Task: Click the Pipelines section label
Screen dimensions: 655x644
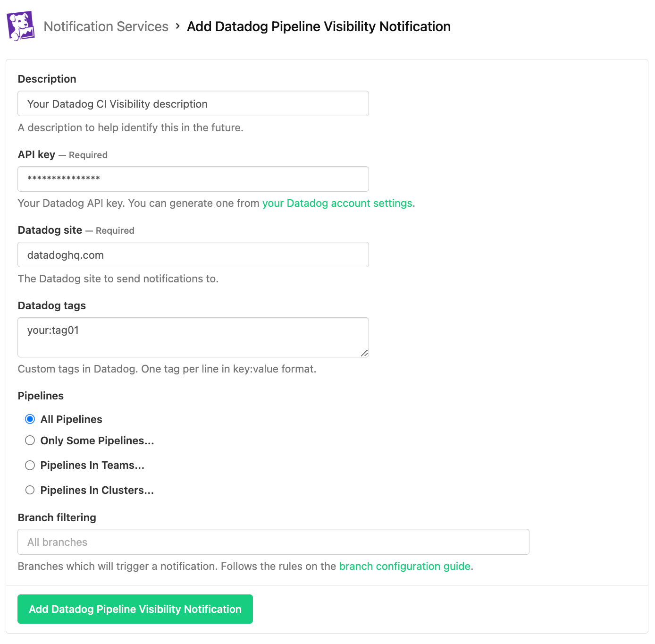Action: [x=41, y=396]
